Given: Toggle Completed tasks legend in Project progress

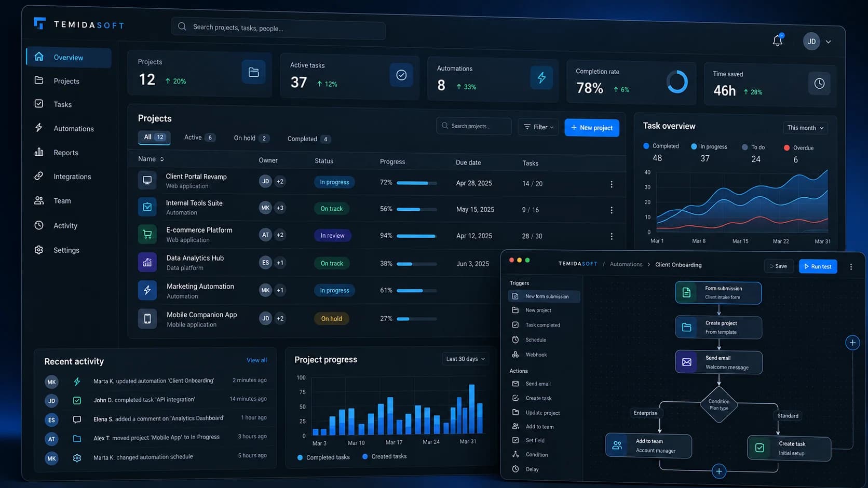Looking at the screenshot, I should click(323, 457).
